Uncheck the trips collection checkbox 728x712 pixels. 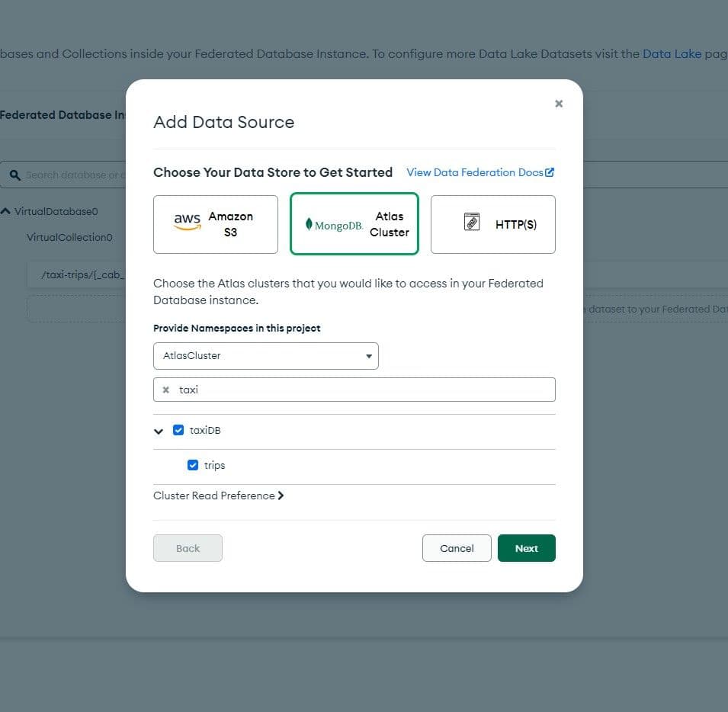(x=193, y=465)
